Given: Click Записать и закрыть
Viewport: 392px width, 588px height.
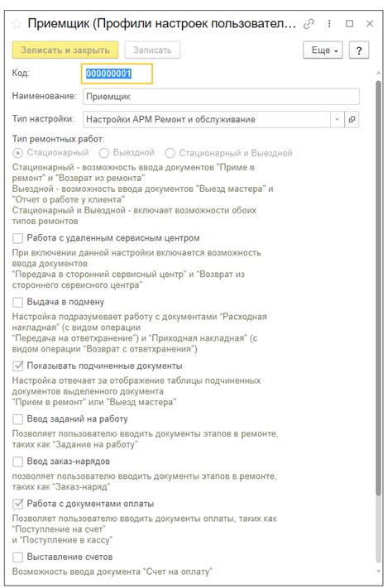Looking at the screenshot, I should [65, 50].
